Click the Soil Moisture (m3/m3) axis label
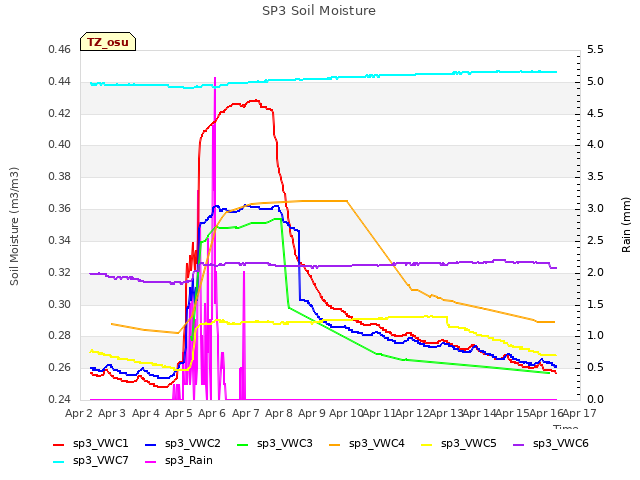The height and width of the screenshot is (480, 640). (14, 226)
